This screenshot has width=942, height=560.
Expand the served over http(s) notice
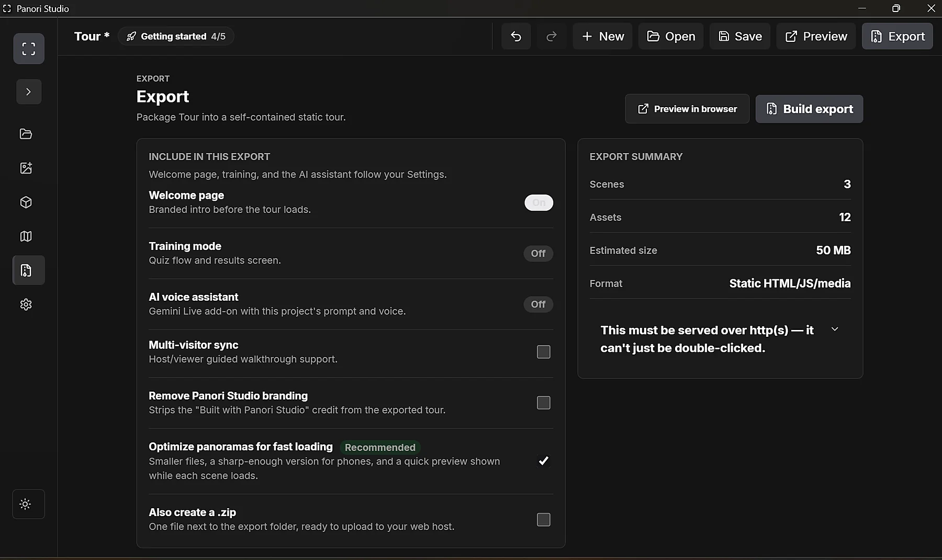835,329
